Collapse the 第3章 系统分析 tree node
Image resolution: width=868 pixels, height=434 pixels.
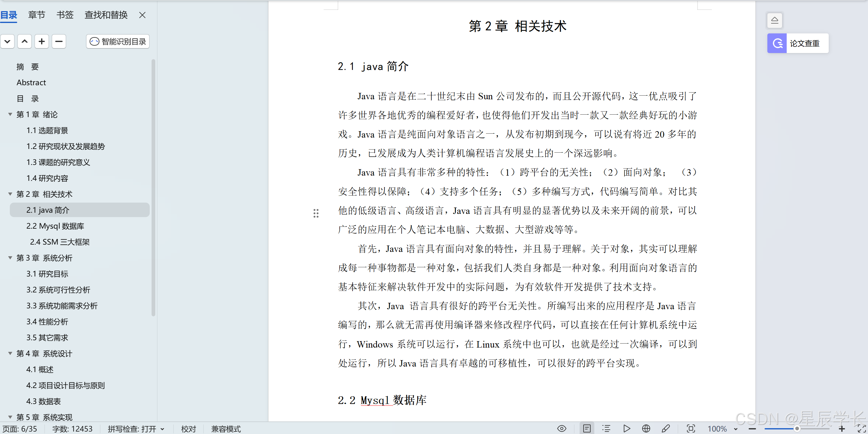[x=10, y=258]
